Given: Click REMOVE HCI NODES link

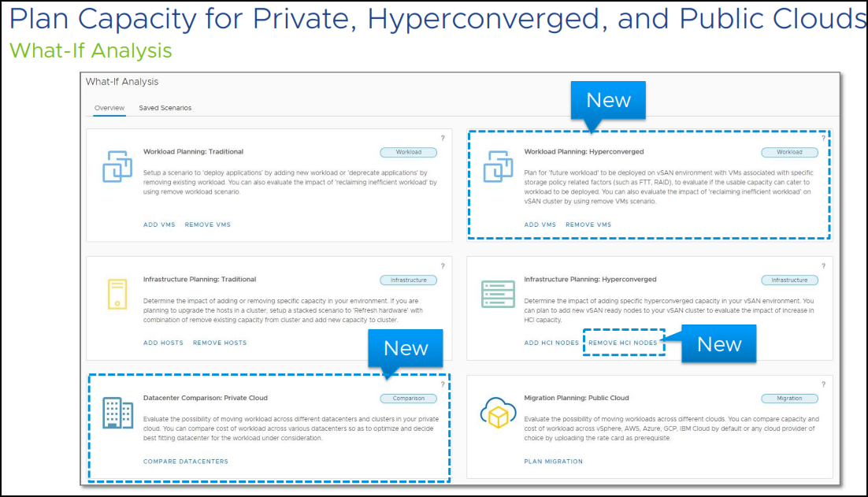Looking at the screenshot, I should pos(623,343).
